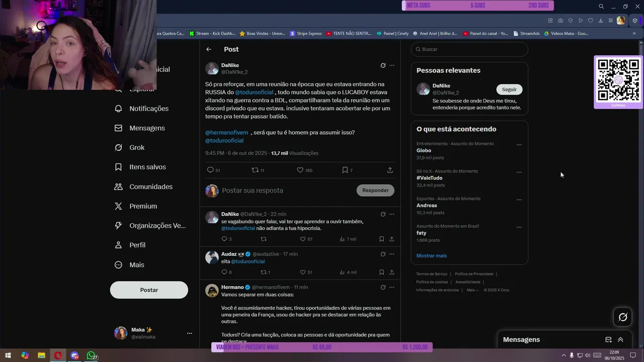Image resolution: width=644 pixels, height=362 pixels.
Task: Click the Mostrar mais link
Action: click(432, 255)
